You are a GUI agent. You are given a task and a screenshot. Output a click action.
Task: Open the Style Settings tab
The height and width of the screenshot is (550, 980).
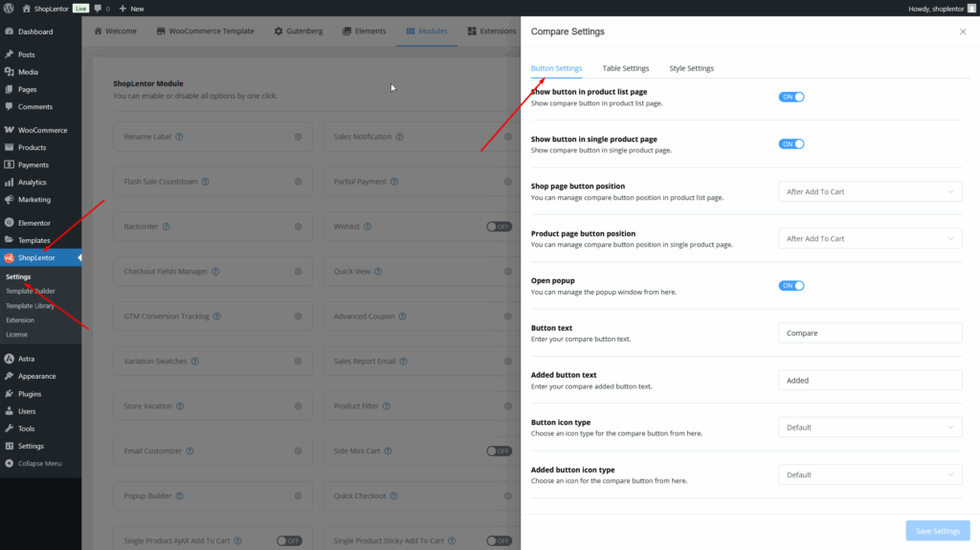691,69
